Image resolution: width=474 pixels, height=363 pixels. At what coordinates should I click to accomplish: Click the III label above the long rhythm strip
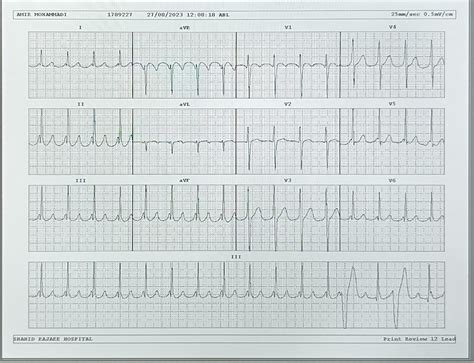[236, 257]
